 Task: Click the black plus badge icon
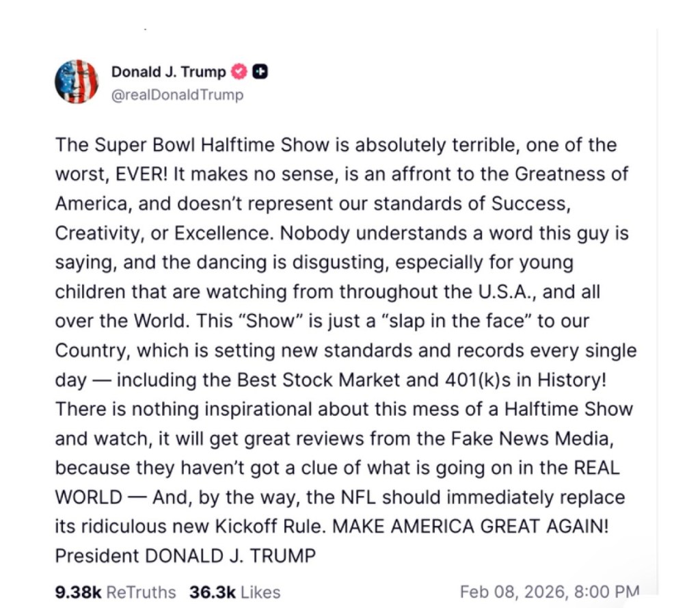(x=260, y=71)
